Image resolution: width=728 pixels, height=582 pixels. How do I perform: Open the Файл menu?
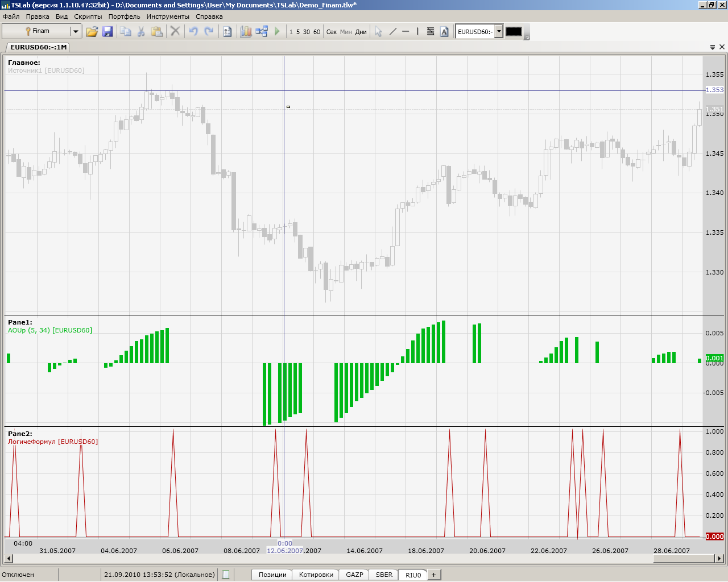(11, 16)
